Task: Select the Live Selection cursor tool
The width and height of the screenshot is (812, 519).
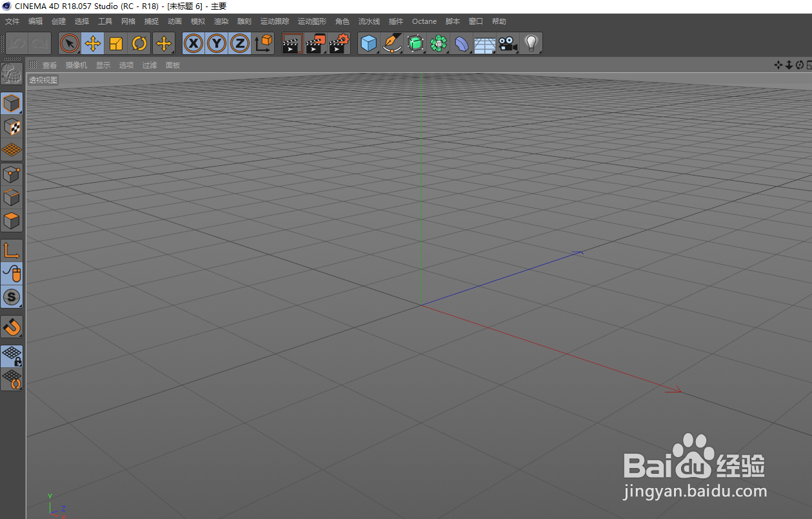Action: click(70, 43)
